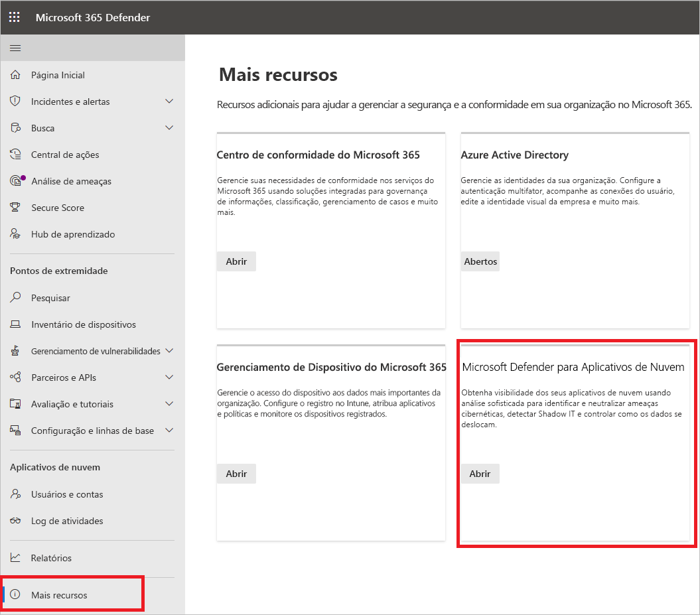This screenshot has width=700, height=615.
Task: Click the Busca hunting icon
Action: tap(15, 128)
